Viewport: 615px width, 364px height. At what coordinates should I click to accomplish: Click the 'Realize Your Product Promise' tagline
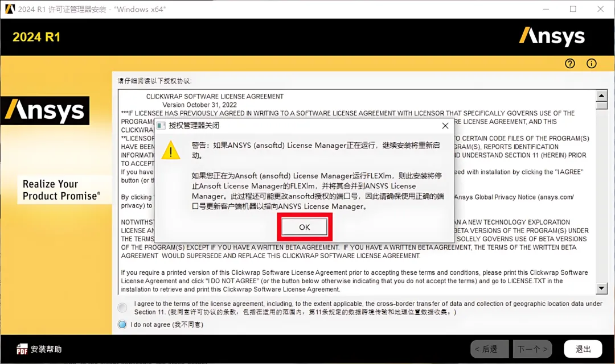tap(61, 190)
